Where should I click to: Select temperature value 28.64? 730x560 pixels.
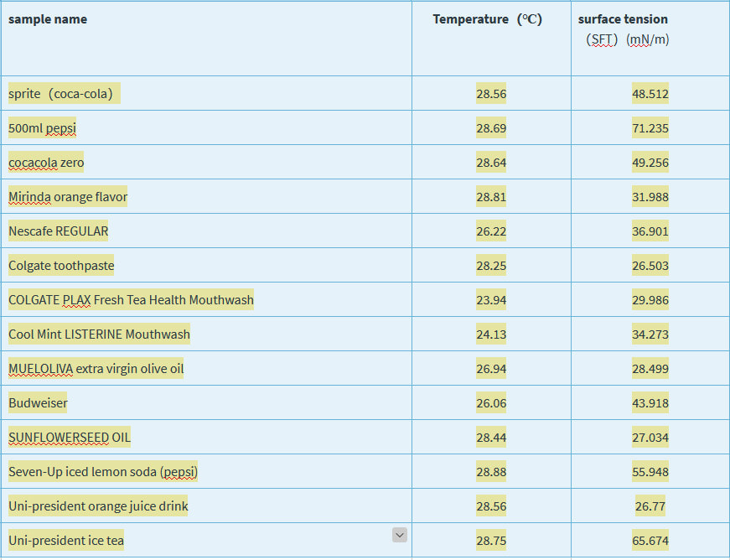pyautogui.click(x=490, y=162)
